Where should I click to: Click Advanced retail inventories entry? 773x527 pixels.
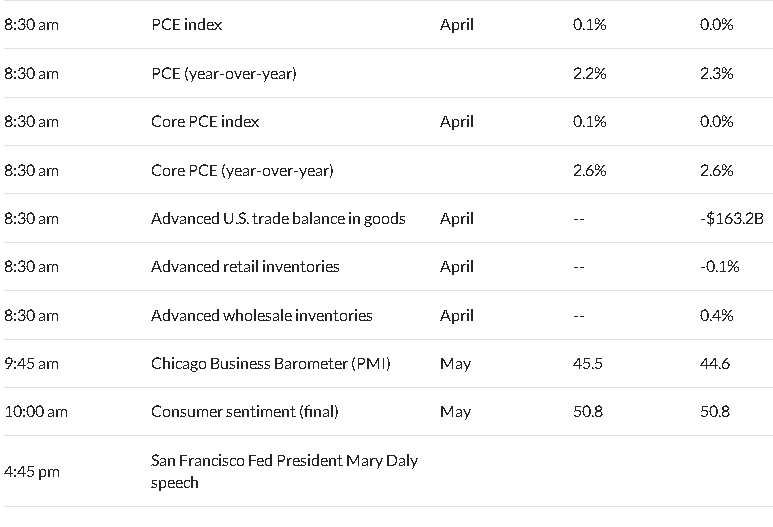point(245,267)
